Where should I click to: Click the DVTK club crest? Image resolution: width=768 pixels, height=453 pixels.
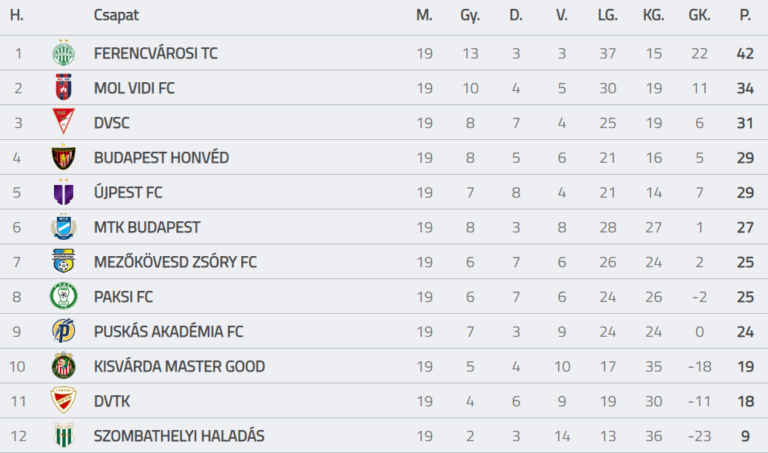[x=64, y=400]
